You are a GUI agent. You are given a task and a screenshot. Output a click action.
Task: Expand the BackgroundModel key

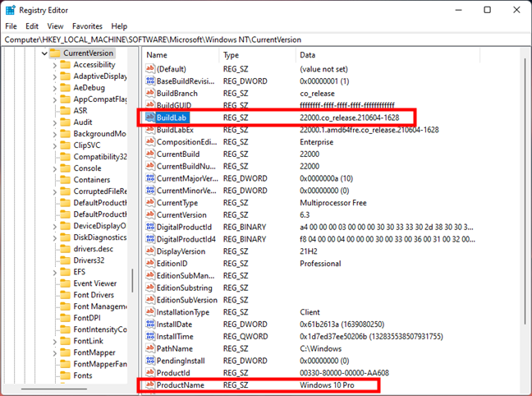tap(55, 135)
